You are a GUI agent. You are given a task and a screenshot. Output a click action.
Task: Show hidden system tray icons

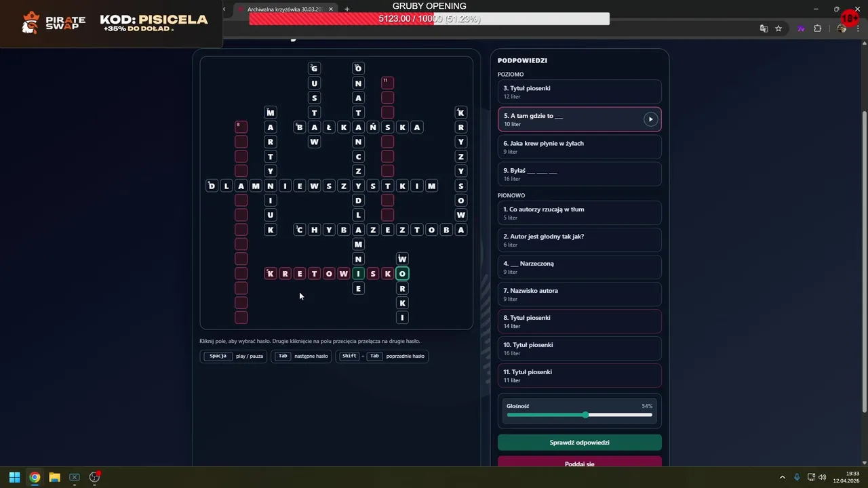[x=782, y=477]
